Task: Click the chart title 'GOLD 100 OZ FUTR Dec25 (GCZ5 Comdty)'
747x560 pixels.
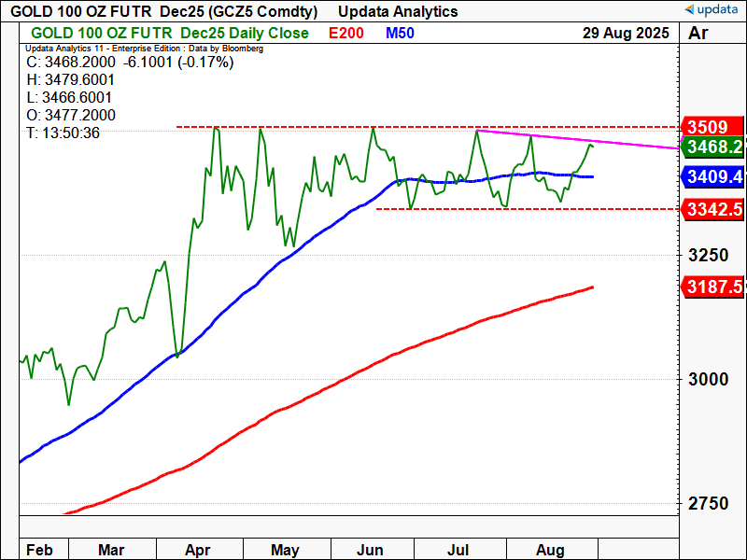Action: 164,11
